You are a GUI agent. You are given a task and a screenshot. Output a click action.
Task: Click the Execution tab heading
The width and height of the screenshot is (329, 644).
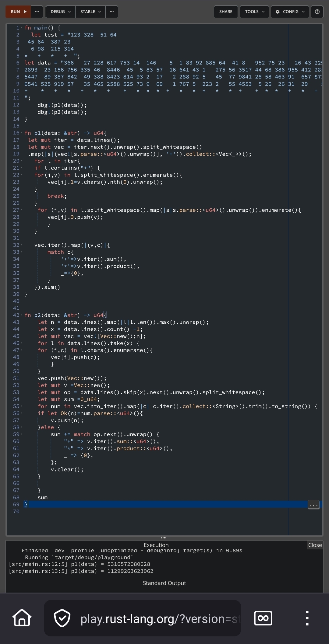coord(156,545)
